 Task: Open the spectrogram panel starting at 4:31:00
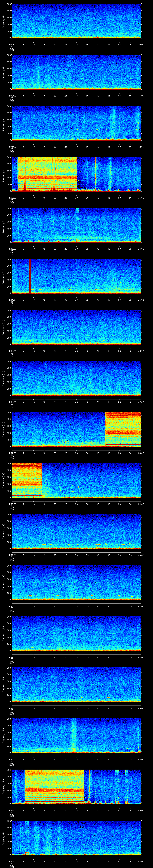coord(76,123)
